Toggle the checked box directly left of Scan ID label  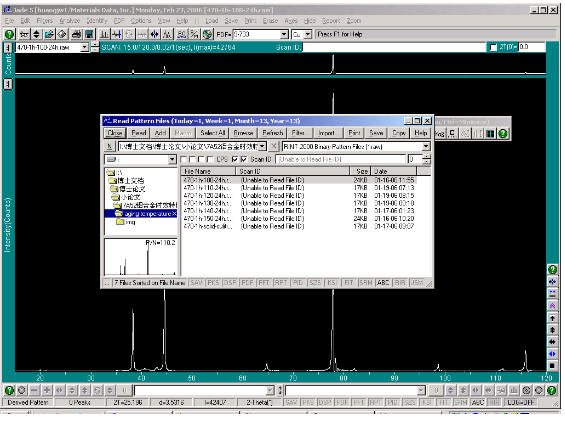(x=244, y=159)
